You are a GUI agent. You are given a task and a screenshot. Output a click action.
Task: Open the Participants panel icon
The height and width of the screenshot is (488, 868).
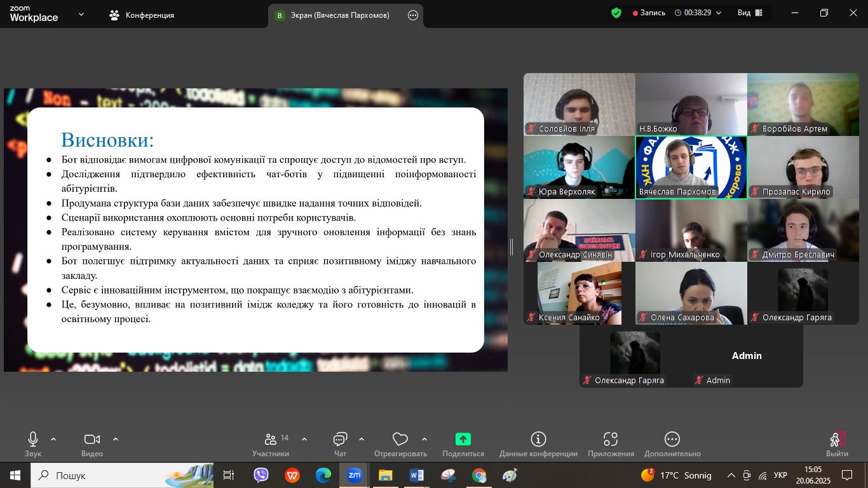pos(271,440)
